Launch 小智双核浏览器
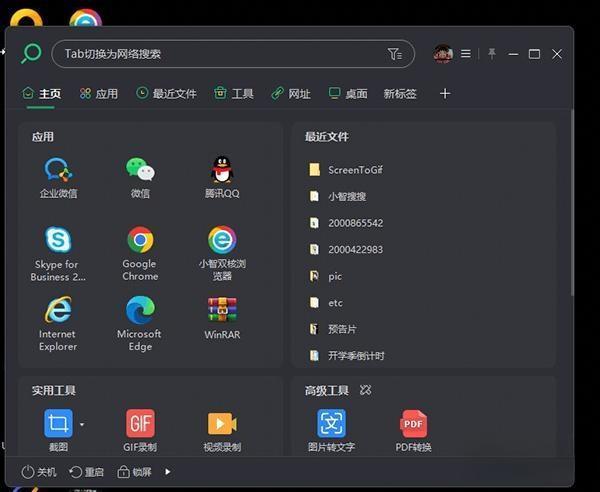The width and height of the screenshot is (600, 492). point(222,239)
